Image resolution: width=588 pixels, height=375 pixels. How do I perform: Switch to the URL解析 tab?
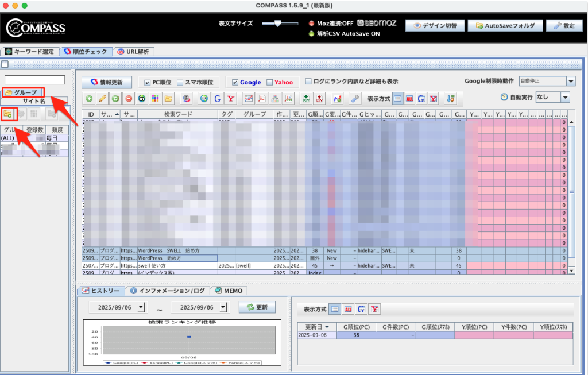click(x=133, y=52)
